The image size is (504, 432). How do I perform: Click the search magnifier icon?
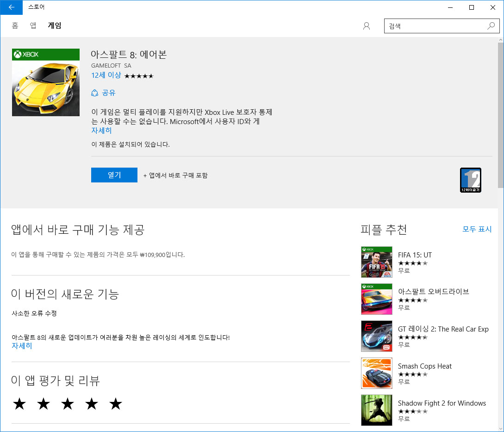click(x=491, y=26)
